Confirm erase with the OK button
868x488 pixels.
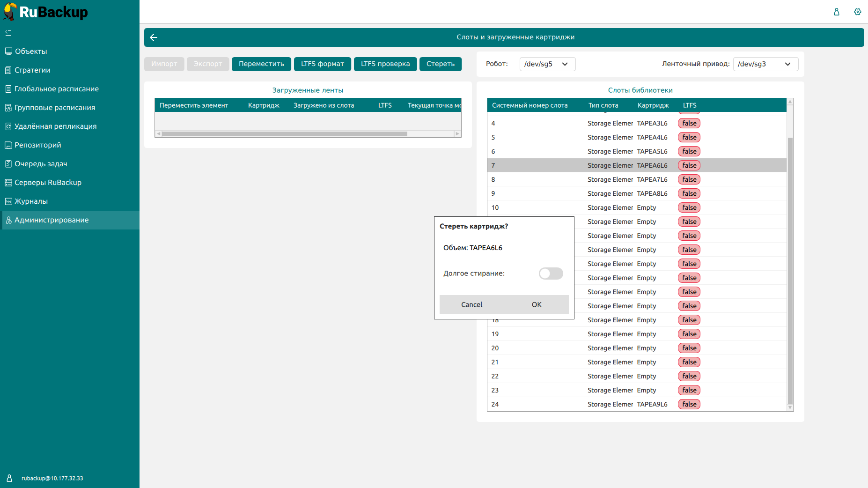pos(537,304)
